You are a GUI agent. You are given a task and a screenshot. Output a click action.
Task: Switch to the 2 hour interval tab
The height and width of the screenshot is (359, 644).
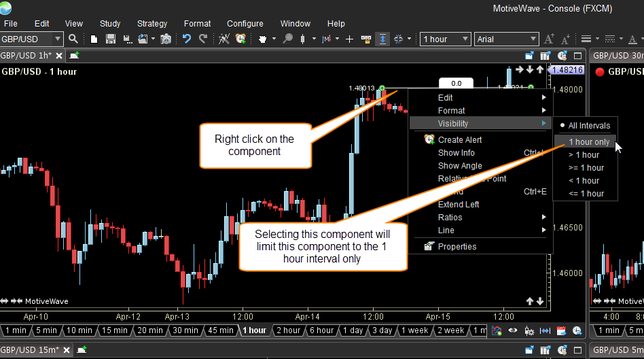tap(288, 330)
